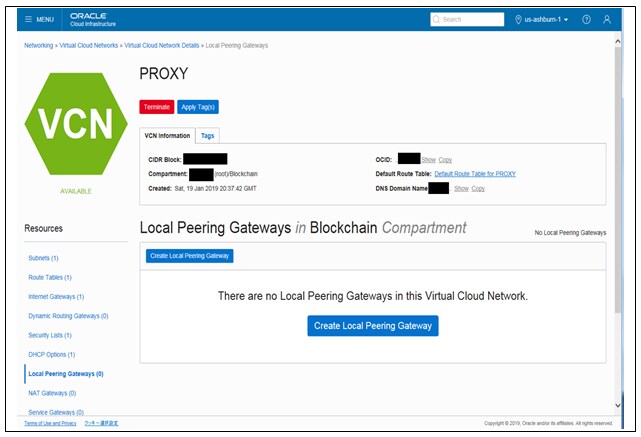The width and height of the screenshot is (641, 437).
Task: Go to Virtual Cloud Networks breadcrumb
Action: (x=89, y=45)
